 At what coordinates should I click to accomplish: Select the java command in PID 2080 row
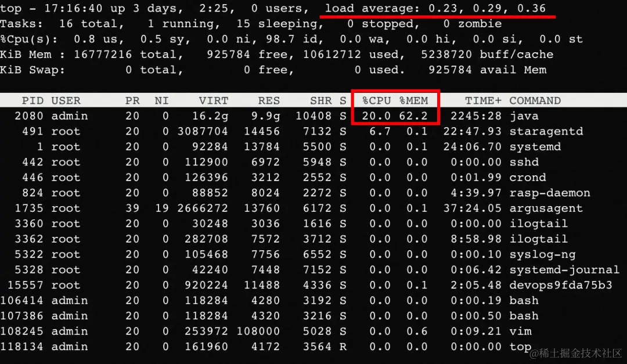pyautogui.click(x=524, y=116)
